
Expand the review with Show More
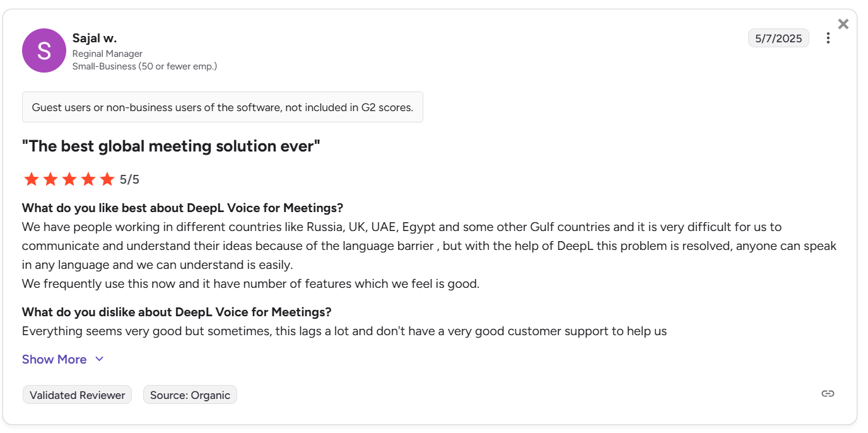click(x=54, y=359)
